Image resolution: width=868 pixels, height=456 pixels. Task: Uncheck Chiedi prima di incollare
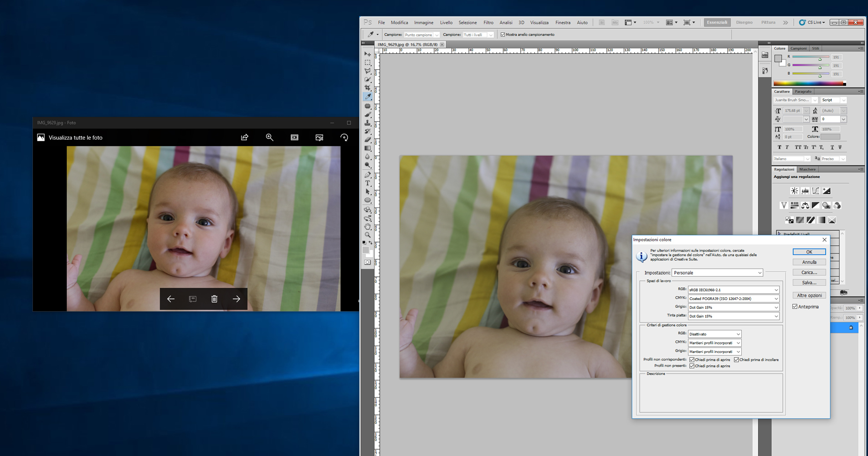click(x=737, y=360)
